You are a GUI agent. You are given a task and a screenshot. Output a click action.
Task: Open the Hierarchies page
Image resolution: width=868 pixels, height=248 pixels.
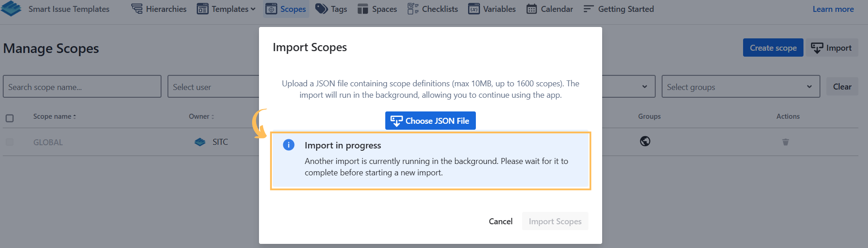point(159,9)
